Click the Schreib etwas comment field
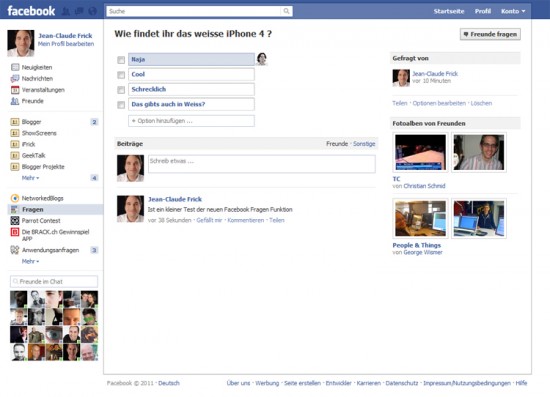 pyautogui.click(x=262, y=164)
